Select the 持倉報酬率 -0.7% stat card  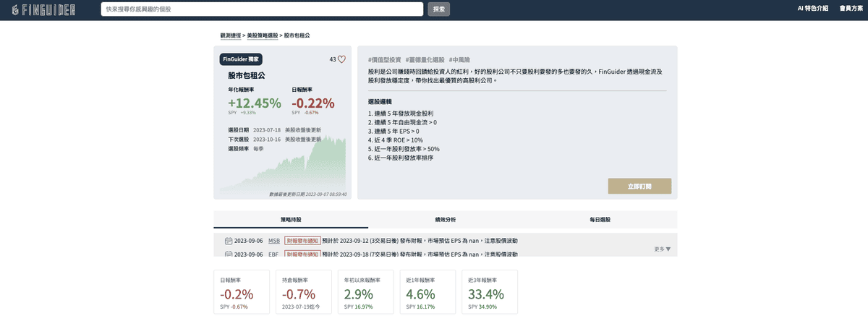click(x=304, y=293)
